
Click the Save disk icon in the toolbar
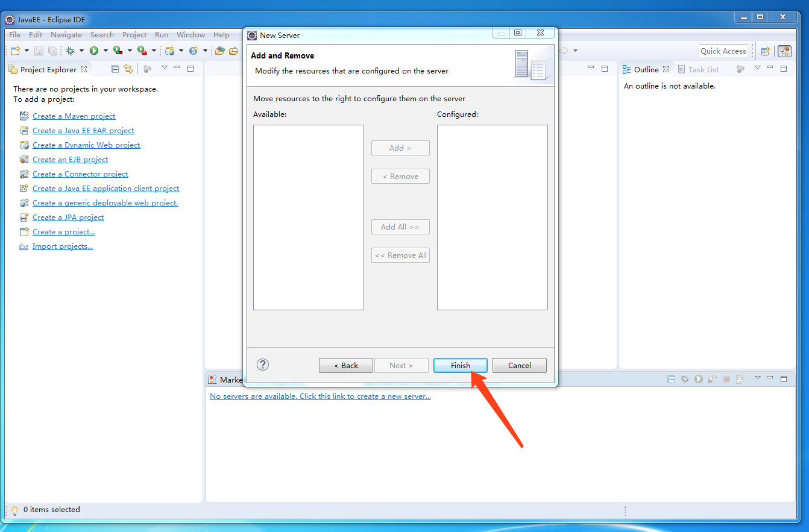39,51
